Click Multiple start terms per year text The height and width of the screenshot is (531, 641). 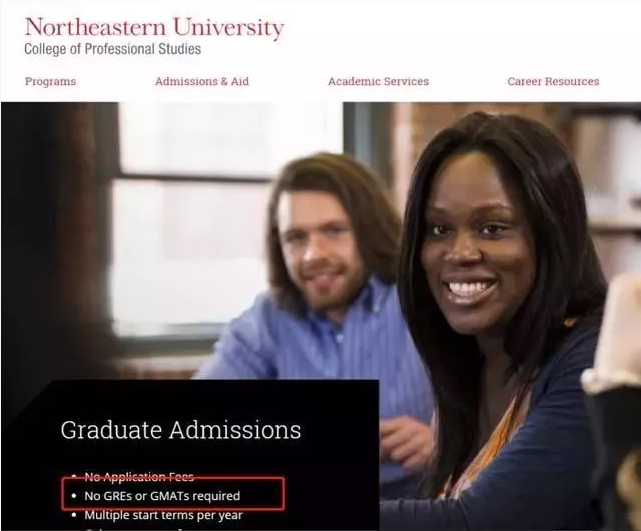click(x=164, y=515)
